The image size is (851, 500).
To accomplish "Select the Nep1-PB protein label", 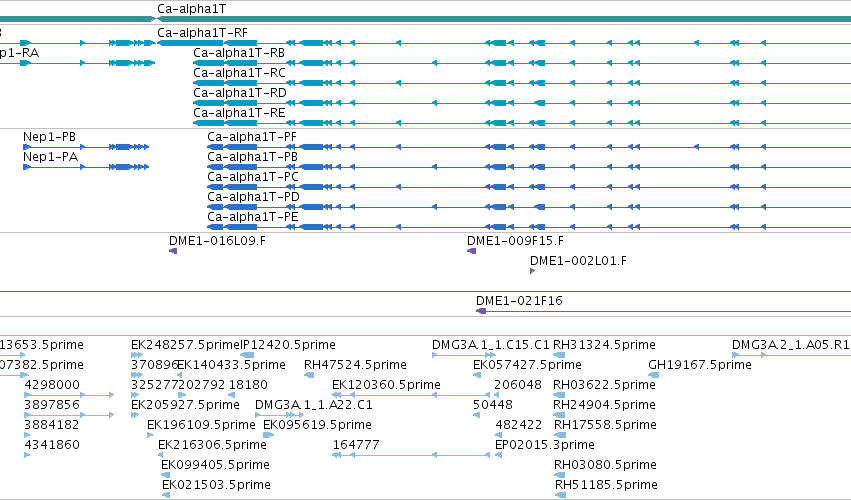I will click(x=49, y=137).
